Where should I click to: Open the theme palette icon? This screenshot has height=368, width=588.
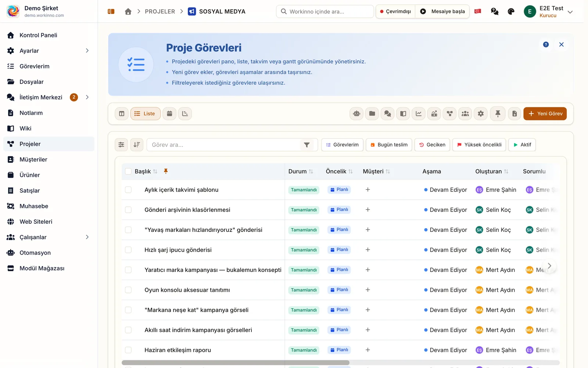(511, 11)
